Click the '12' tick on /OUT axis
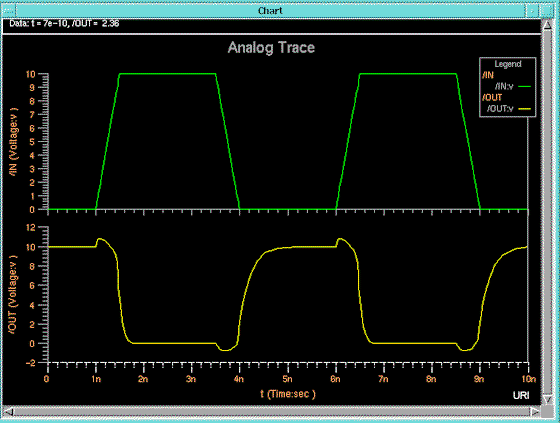This screenshot has height=423, width=560. [x=31, y=228]
